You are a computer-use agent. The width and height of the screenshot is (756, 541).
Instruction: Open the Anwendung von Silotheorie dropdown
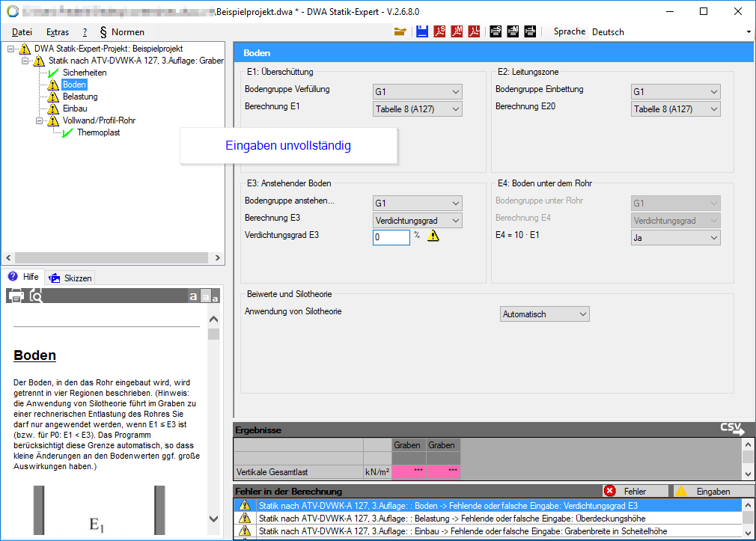545,314
